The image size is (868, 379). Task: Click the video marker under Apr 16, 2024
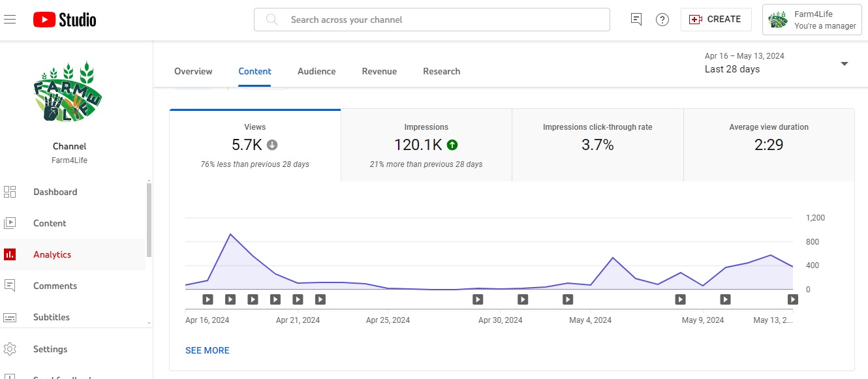(208, 299)
